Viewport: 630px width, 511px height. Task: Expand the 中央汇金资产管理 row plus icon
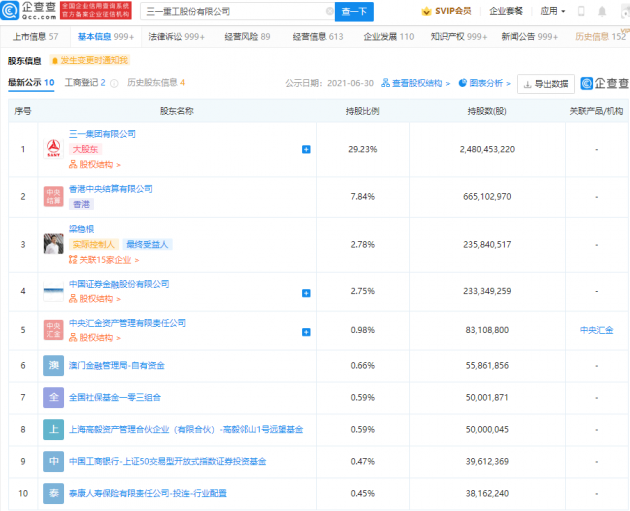tap(306, 329)
